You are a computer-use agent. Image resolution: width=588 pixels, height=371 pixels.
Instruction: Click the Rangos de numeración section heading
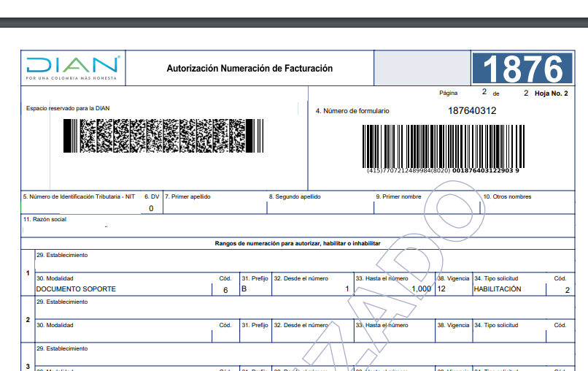(298, 243)
